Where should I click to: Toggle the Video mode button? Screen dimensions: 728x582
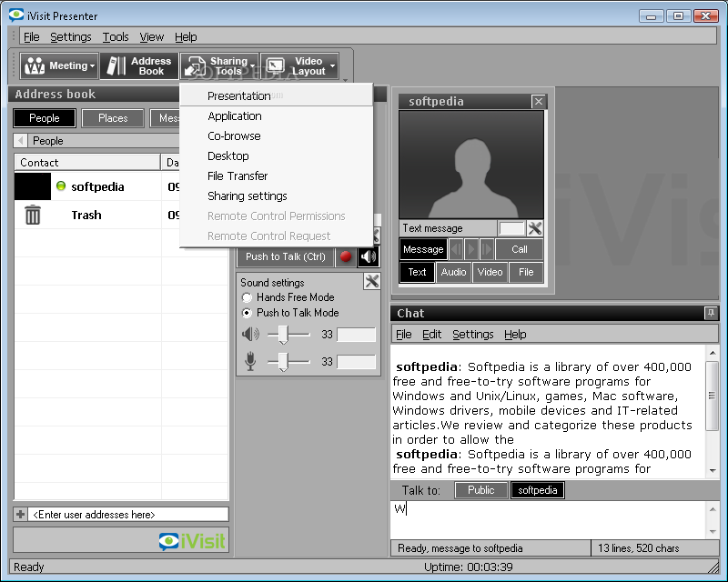[490, 272]
